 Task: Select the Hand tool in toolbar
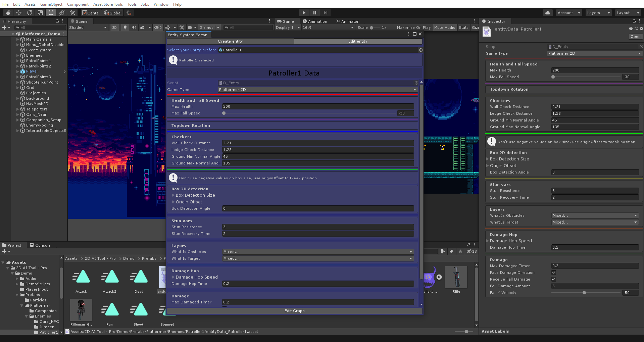tap(8, 13)
